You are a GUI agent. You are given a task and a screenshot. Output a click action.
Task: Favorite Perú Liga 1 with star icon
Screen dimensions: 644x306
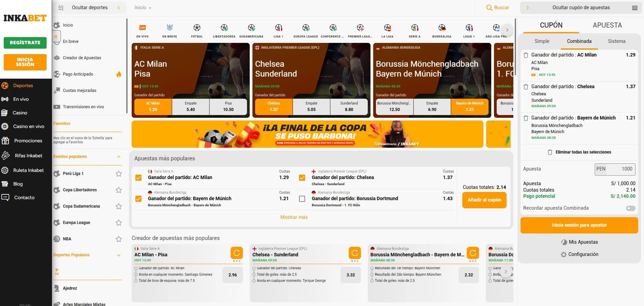click(119, 174)
